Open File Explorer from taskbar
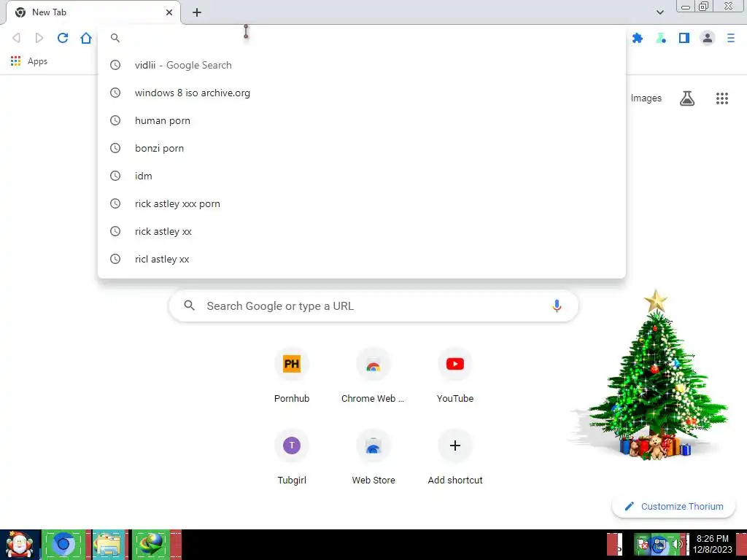Viewport: 747px width, 560px height. [x=108, y=544]
